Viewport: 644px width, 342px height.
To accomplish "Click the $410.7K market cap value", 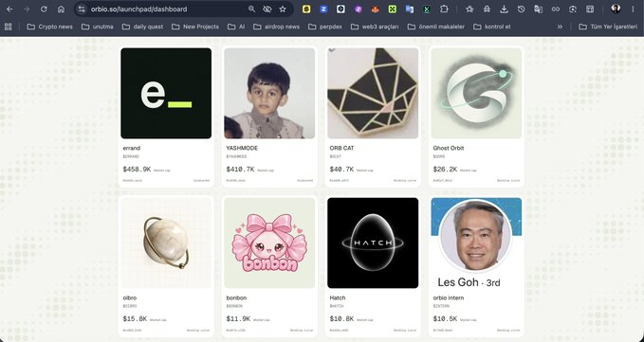I will [x=240, y=169].
